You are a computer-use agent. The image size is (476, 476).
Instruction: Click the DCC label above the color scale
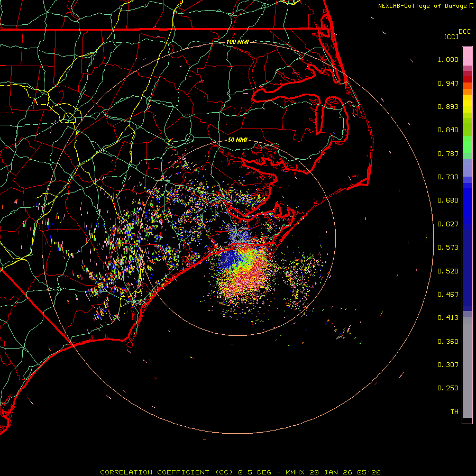pyautogui.click(x=465, y=32)
